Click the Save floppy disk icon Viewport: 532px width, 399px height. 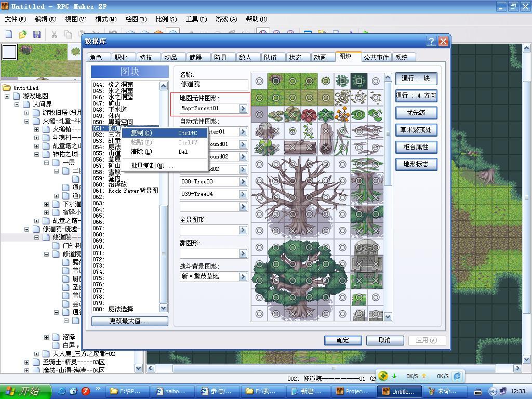click(37, 34)
